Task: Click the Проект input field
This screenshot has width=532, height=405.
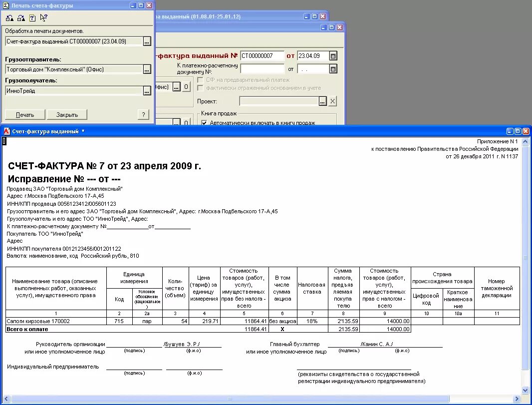Action: [x=279, y=101]
